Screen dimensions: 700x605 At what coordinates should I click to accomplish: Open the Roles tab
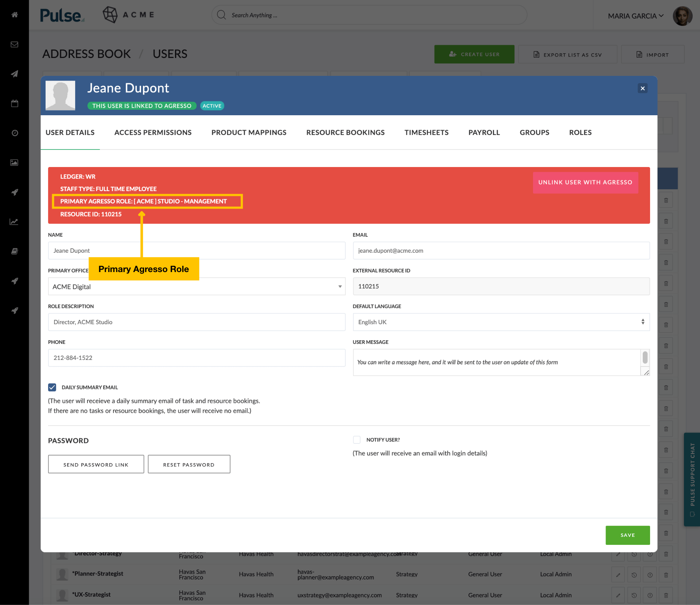[580, 132]
